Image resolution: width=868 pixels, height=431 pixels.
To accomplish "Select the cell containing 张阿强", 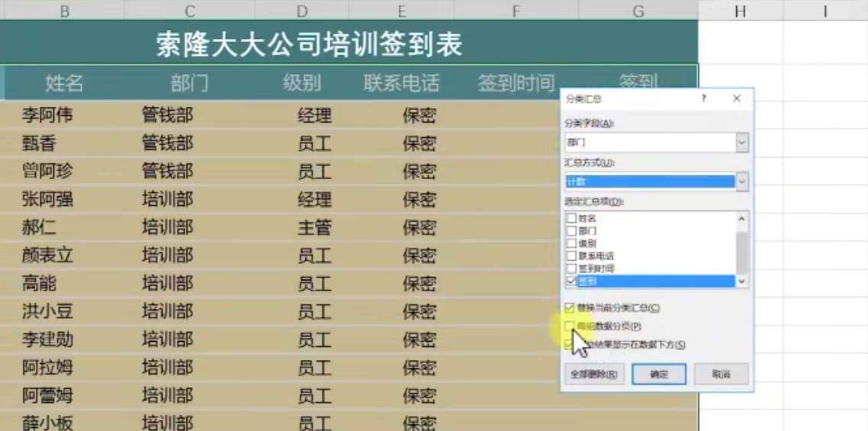I will [x=64, y=199].
